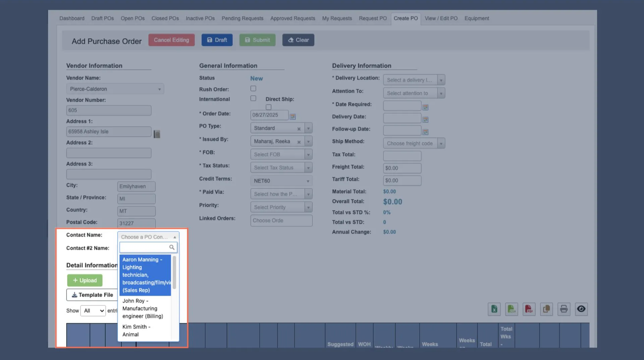Collapse the Contact Name dropdown
Viewport: 644px width, 360px height.
[x=148, y=237]
